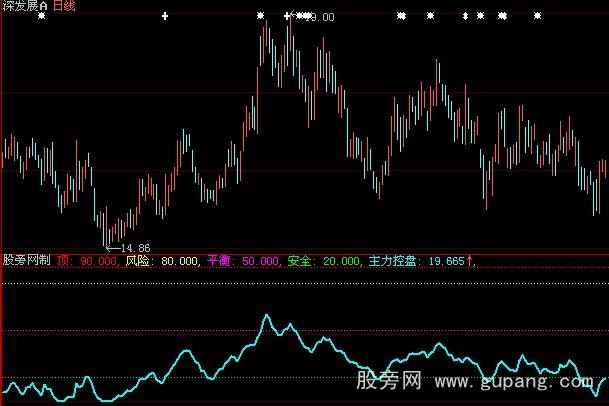
Task: Click the red up arrow after 19.665
Action: tap(469, 261)
